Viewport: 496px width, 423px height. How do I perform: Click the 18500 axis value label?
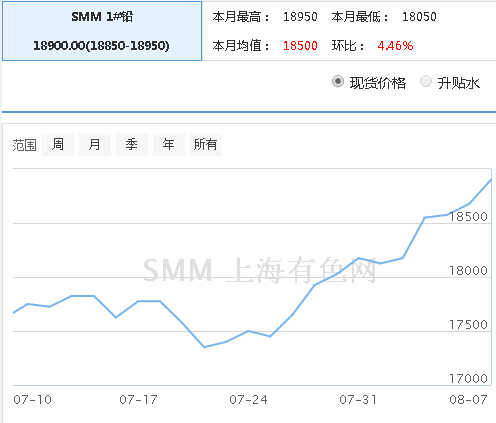click(468, 217)
